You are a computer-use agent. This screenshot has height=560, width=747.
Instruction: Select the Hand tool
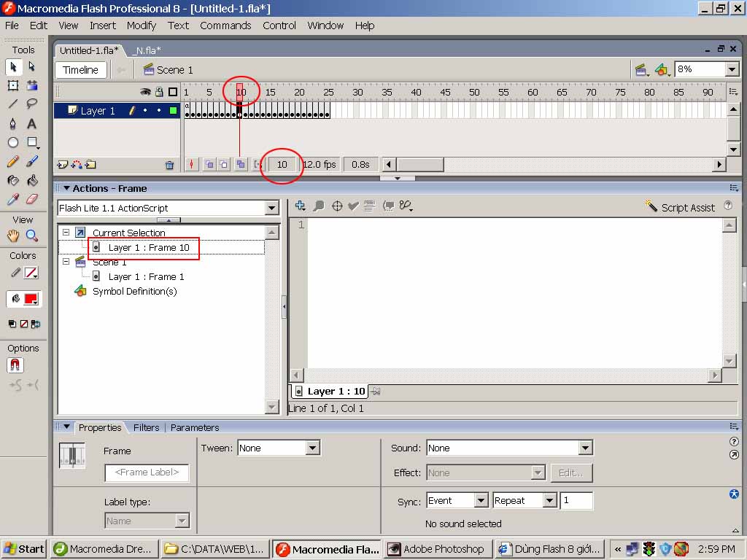(x=13, y=236)
